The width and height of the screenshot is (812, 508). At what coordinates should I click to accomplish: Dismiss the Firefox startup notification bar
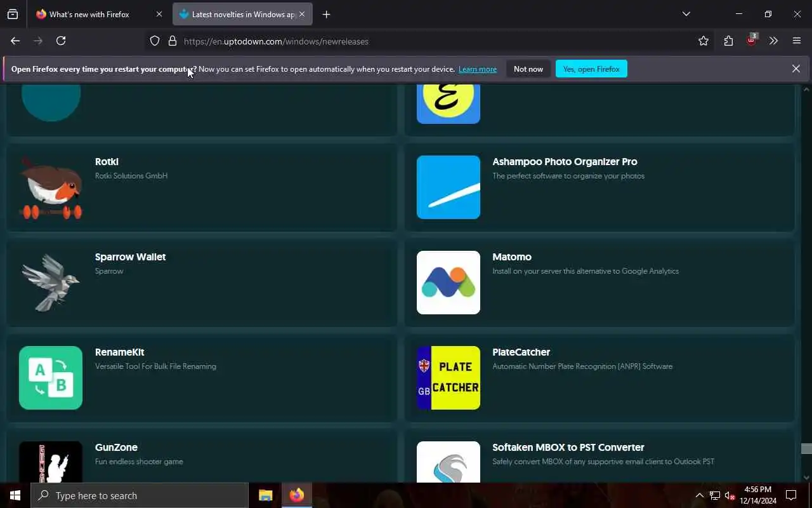point(796,69)
